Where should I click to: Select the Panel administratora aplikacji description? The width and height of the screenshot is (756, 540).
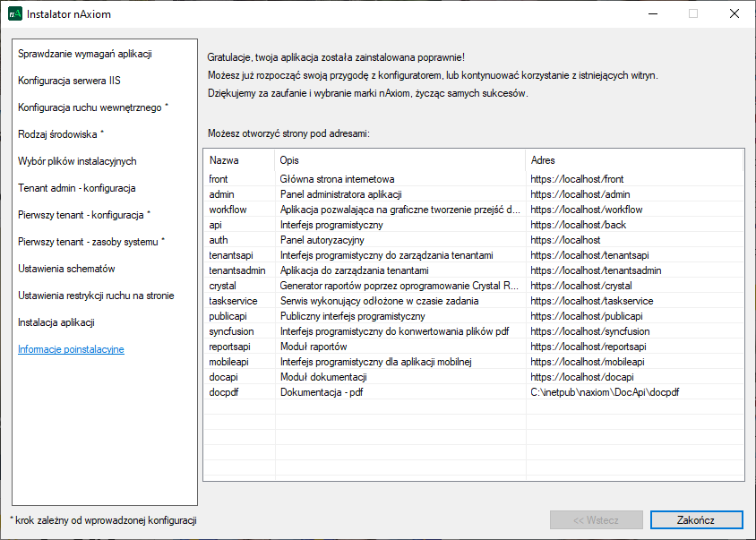[x=341, y=194]
